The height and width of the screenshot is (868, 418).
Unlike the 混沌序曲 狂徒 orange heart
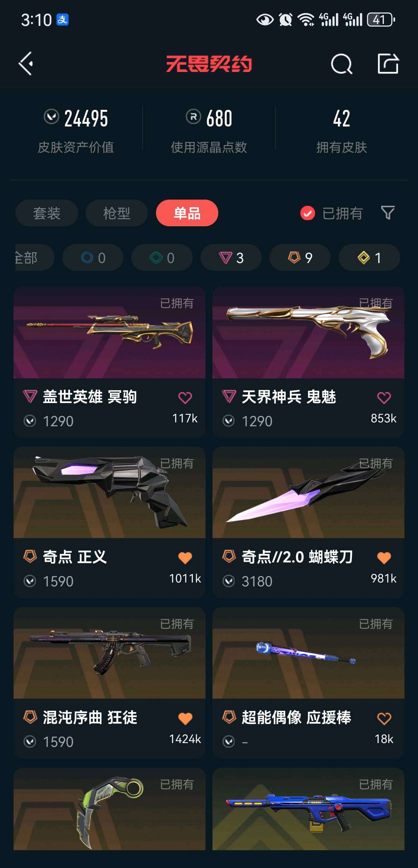pyautogui.click(x=185, y=718)
